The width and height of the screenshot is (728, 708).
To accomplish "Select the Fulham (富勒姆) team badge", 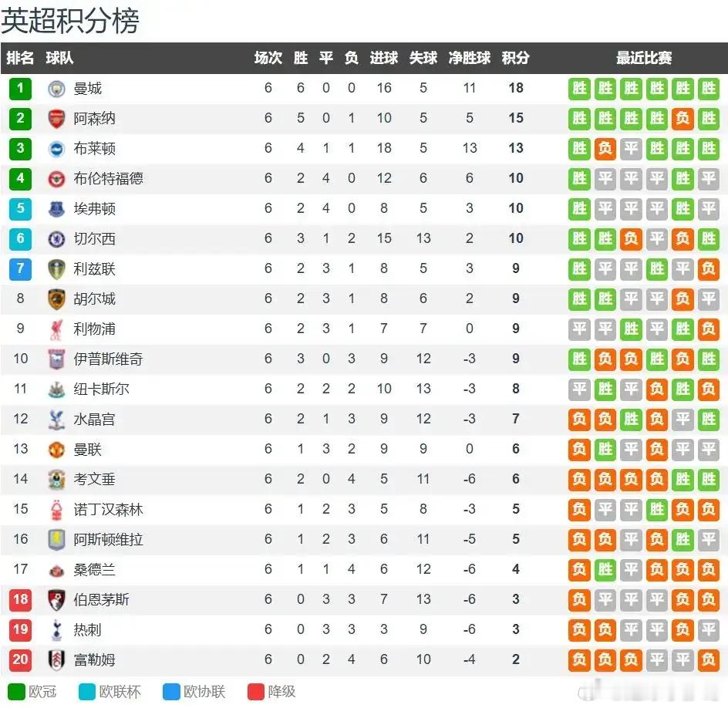I will (x=56, y=659).
